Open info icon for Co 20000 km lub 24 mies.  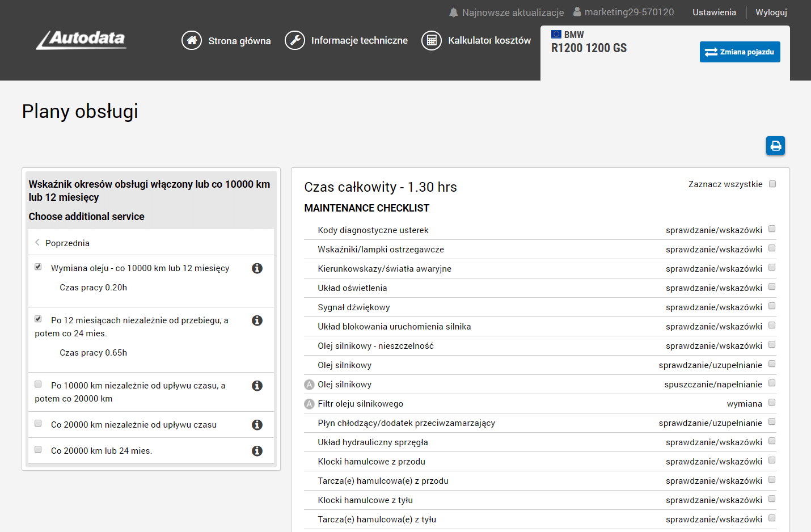point(257,451)
